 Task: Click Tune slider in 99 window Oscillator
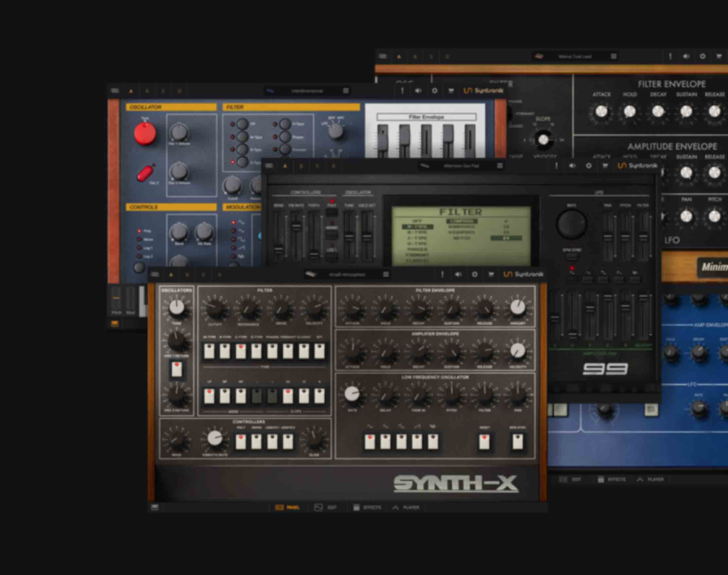pos(349,237)
